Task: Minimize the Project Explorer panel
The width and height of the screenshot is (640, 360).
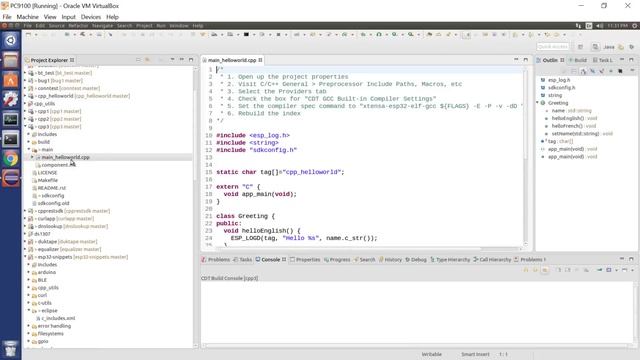Action: [x=182, y=60]
